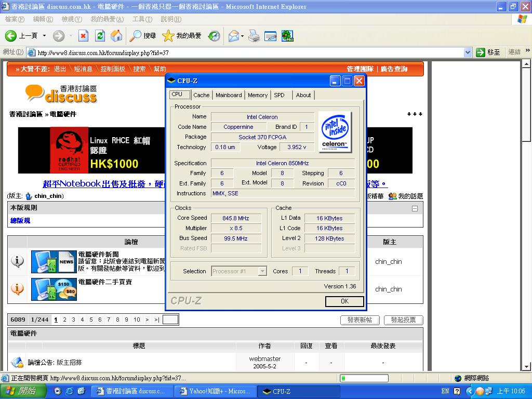
Task: Open the Search (搜尋) toolbar button
Action: [142, 36]
